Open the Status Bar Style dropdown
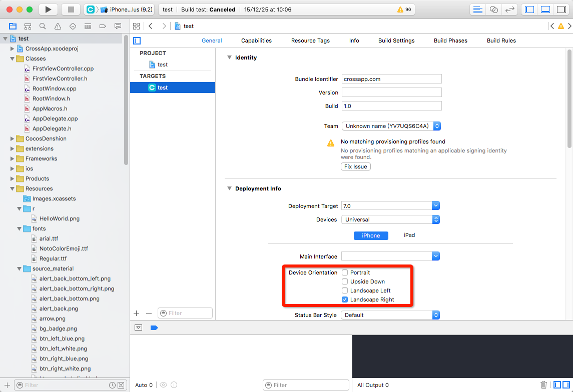Image resolution: width=573 pixels, height=392 pixels. [390, 315]
